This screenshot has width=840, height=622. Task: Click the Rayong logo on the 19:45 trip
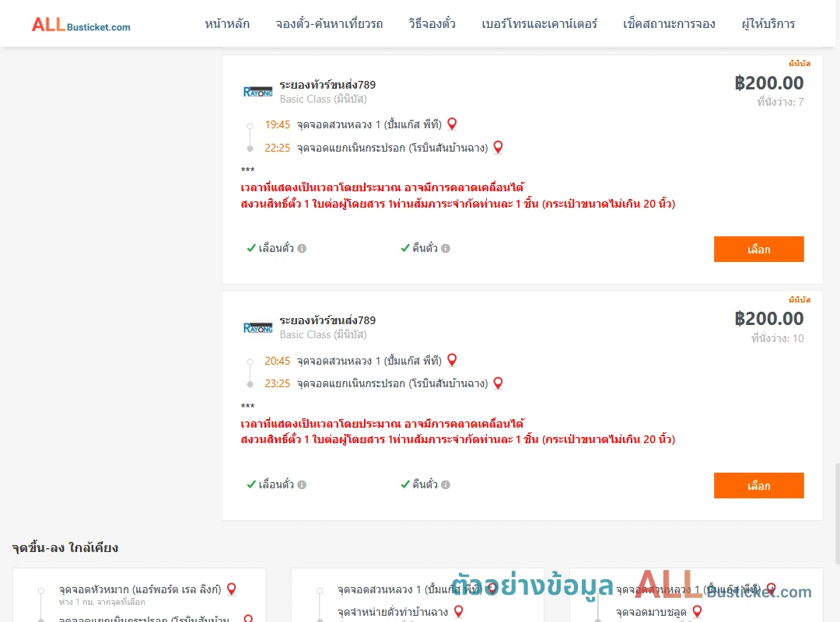point(257,92)
